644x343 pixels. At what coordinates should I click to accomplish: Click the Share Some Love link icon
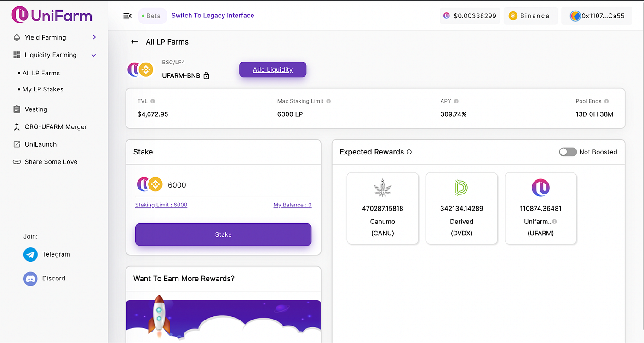[17, 162]
